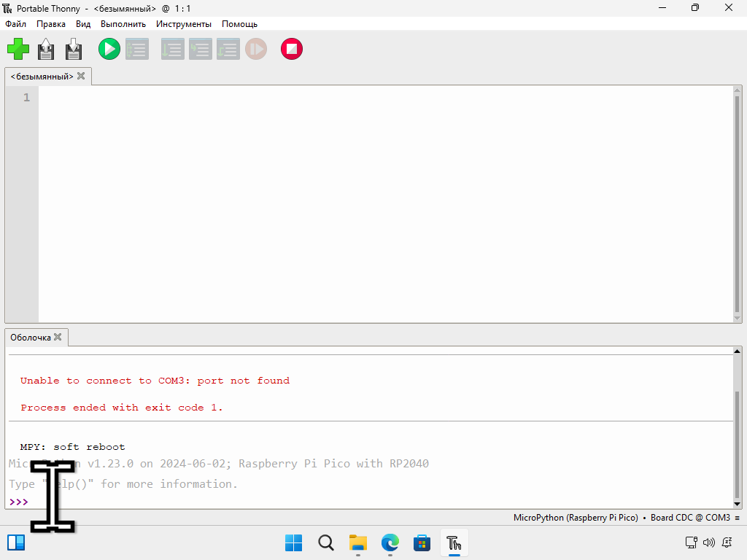This screenshot has width=747, height=560.
Task: Stop or restart backend with red stop icon
Action: 292,49
